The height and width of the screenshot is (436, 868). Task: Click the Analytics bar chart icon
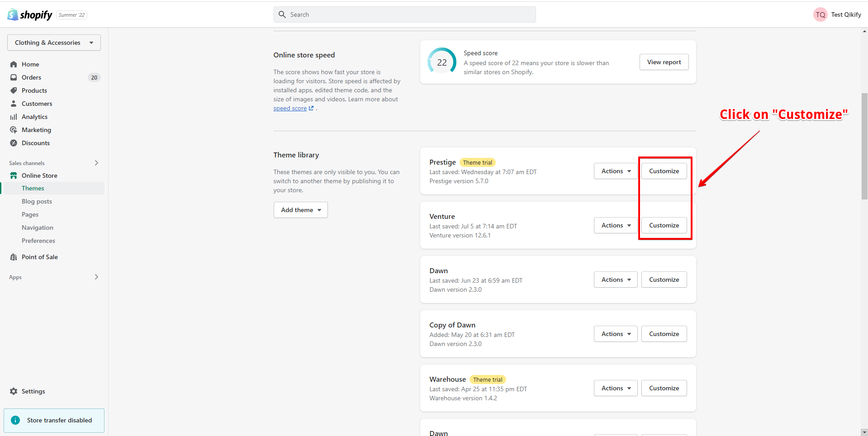click(x=14, y=117)
